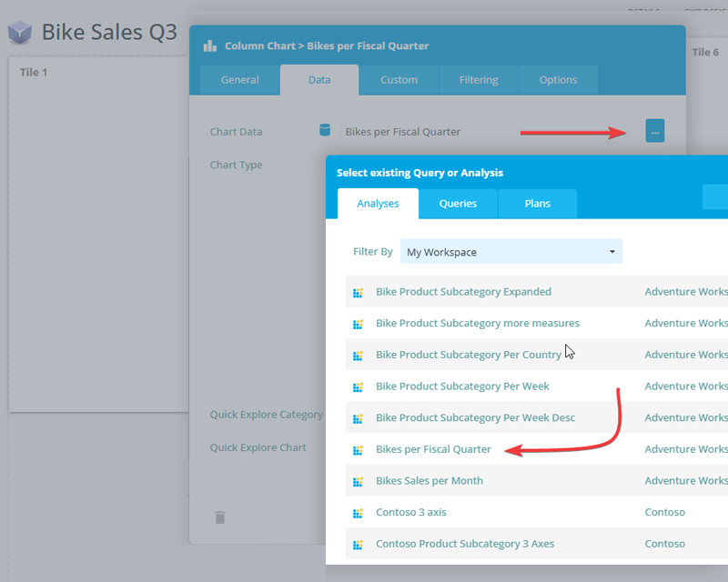Click the icon beside Bikes Sales per Month
This screenshot has height=582, width=728.
point(358,481)
